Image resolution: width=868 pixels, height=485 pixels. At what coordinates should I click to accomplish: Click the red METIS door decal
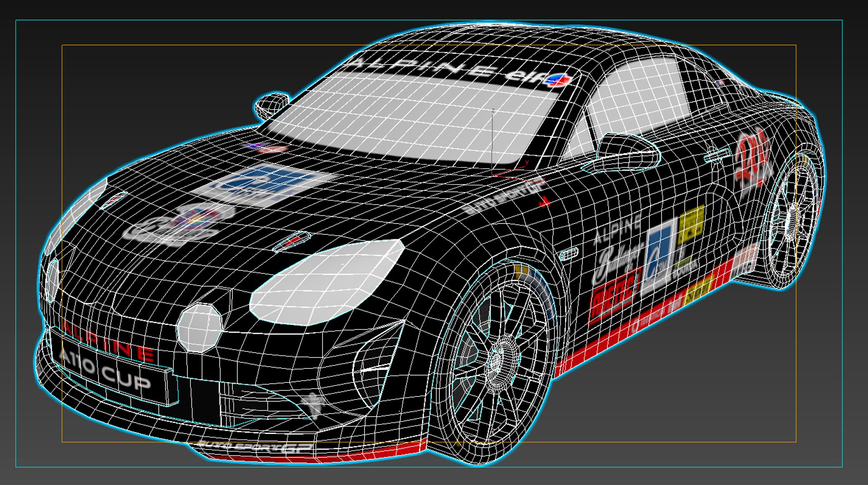615,296
